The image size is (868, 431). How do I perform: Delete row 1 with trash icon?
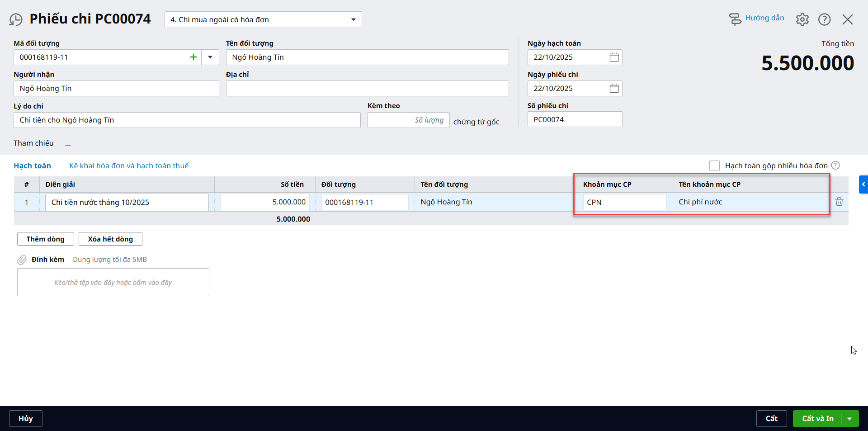839,202
